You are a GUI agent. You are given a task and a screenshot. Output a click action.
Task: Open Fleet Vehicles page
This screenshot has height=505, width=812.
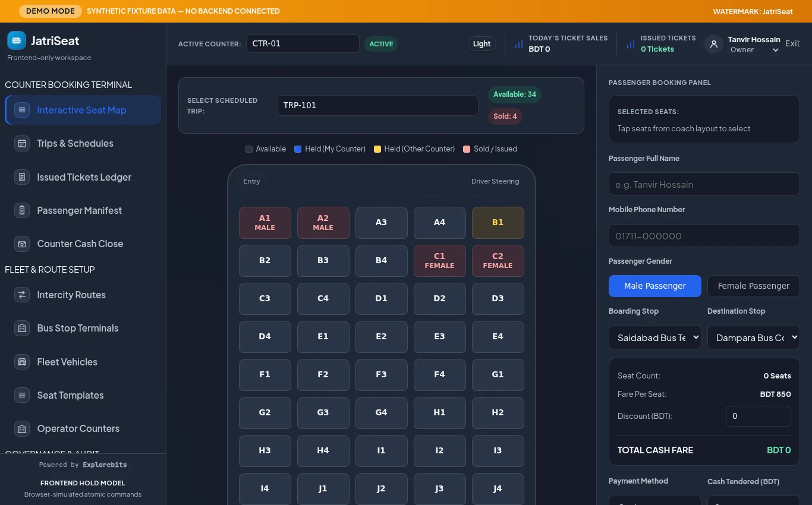83,362
